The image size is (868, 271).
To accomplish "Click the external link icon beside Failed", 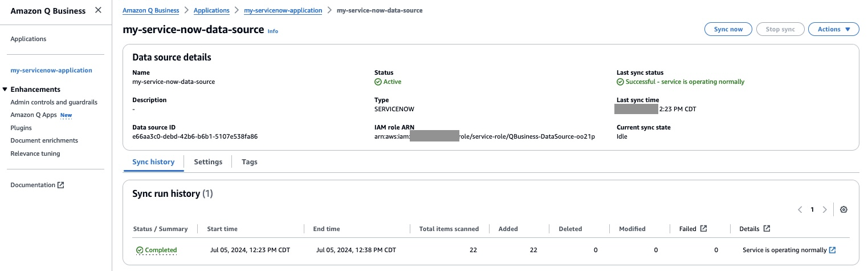I will [703, 229].
